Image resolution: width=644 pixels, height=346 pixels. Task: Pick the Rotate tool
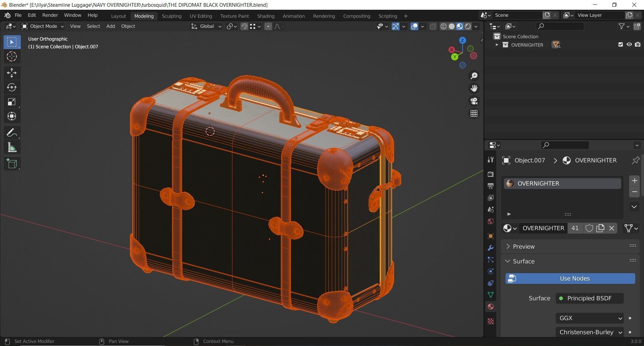(x=12, y=87)
